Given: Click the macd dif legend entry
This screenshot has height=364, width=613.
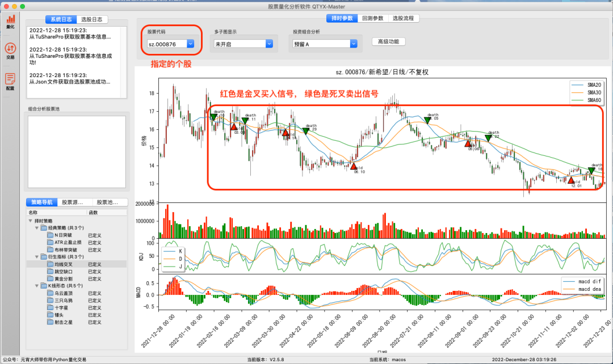Looking at the screenshot, I should (x=582, y=281).
